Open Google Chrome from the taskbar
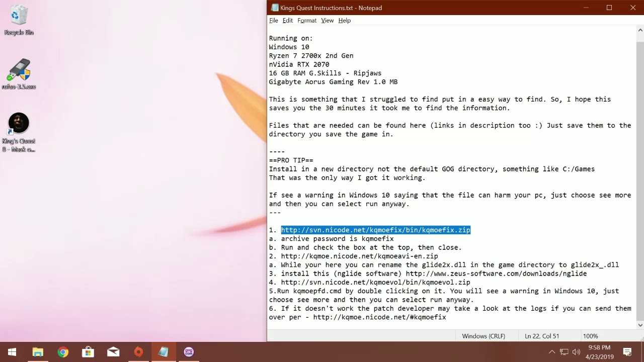644x362 pixels. [x=63, y=352]
